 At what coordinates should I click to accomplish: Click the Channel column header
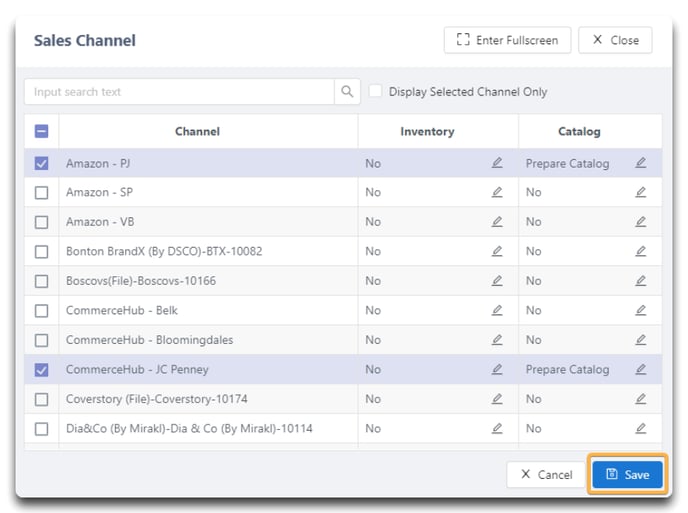tap(197, 131)
